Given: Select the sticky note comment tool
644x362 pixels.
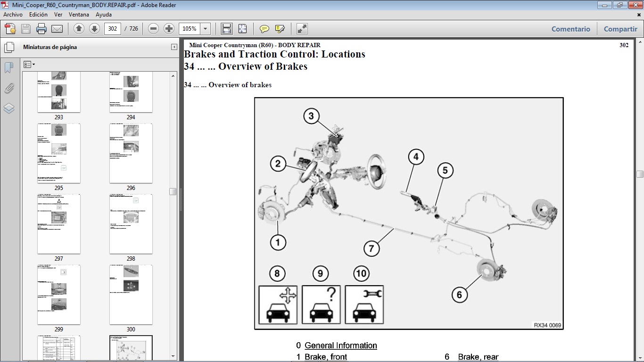Looking at the screenshot, I should click(x=264, y=29).
